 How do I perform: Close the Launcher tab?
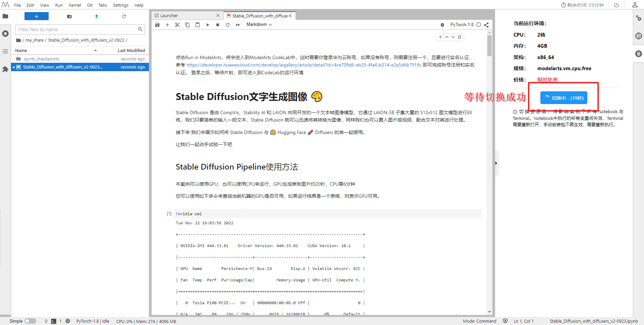[x=218, y=15]
